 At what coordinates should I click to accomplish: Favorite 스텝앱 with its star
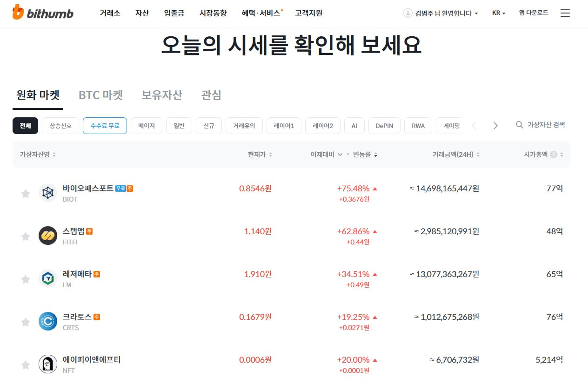[x=26, y=236]
